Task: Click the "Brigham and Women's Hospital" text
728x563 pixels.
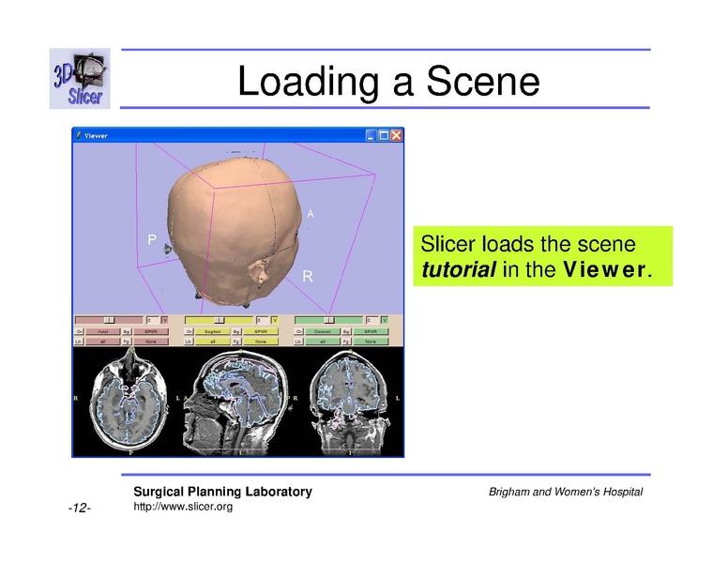Action: pos(566,492)
